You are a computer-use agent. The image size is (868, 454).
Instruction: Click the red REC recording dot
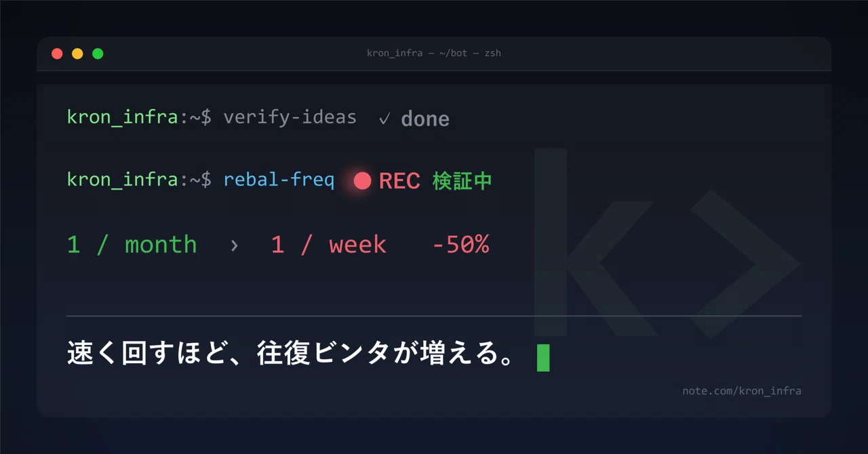pyautogui.click(x=363, y=180)
